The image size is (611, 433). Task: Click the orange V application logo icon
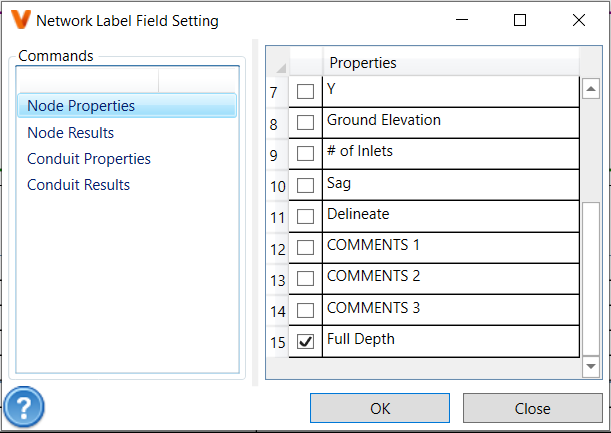(x=19, y=20)
